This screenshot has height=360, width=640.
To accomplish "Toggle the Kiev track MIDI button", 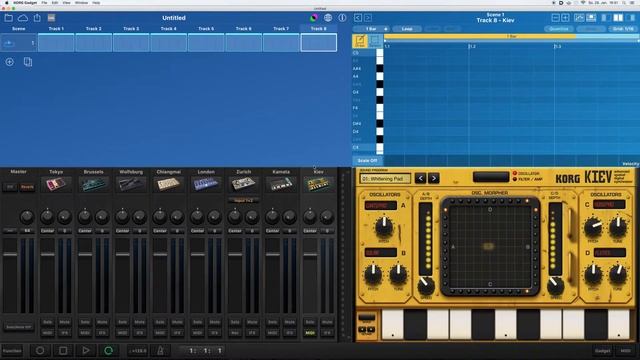I will click(x=310, y=333).
